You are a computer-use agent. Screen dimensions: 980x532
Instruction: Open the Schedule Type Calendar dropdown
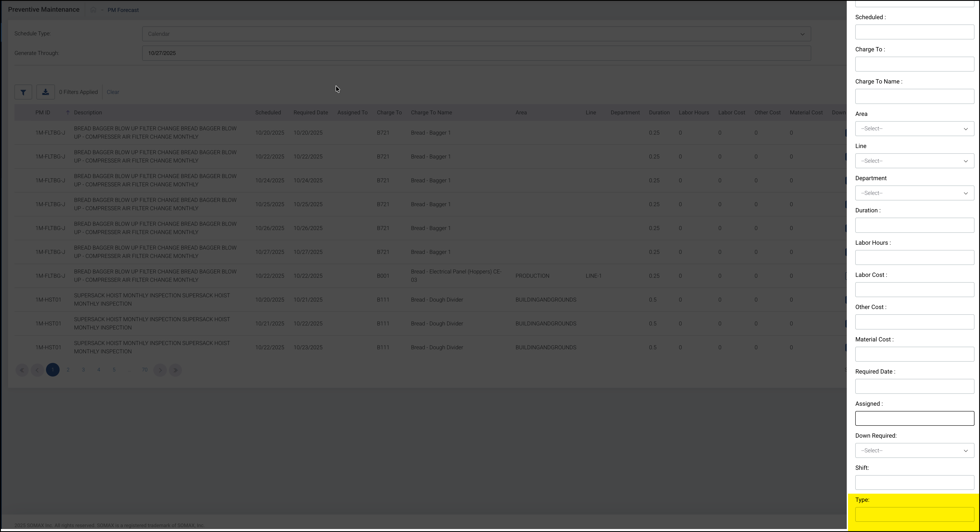[x=476, y=34]
